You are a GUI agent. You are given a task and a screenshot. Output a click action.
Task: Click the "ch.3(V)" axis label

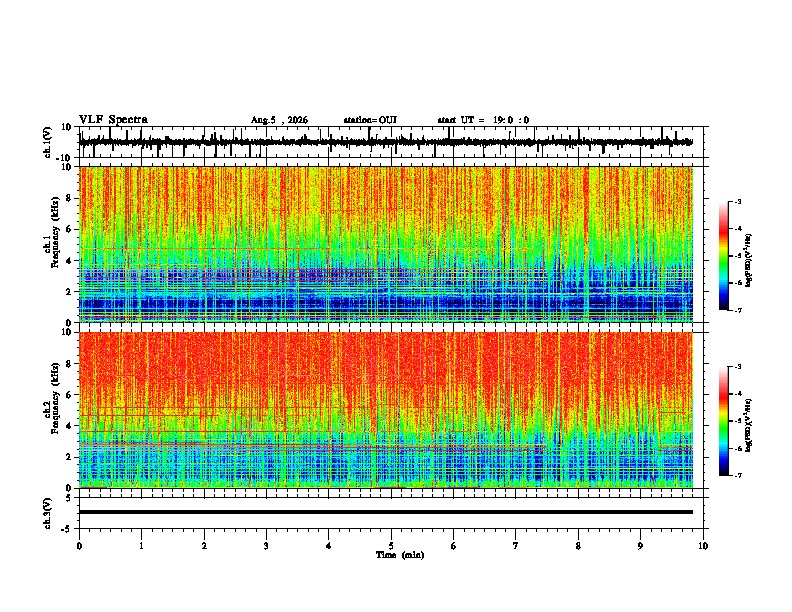48,513
